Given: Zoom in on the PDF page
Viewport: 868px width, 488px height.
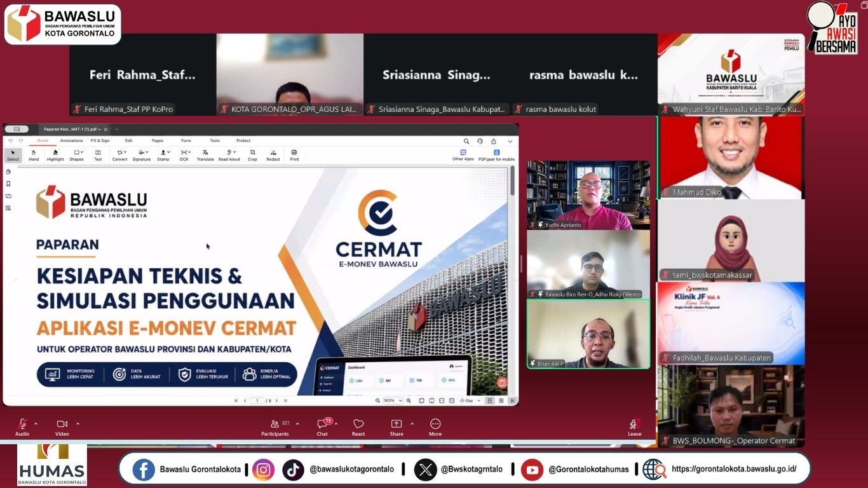Looking at the screenshot, I should click(409, 400).
